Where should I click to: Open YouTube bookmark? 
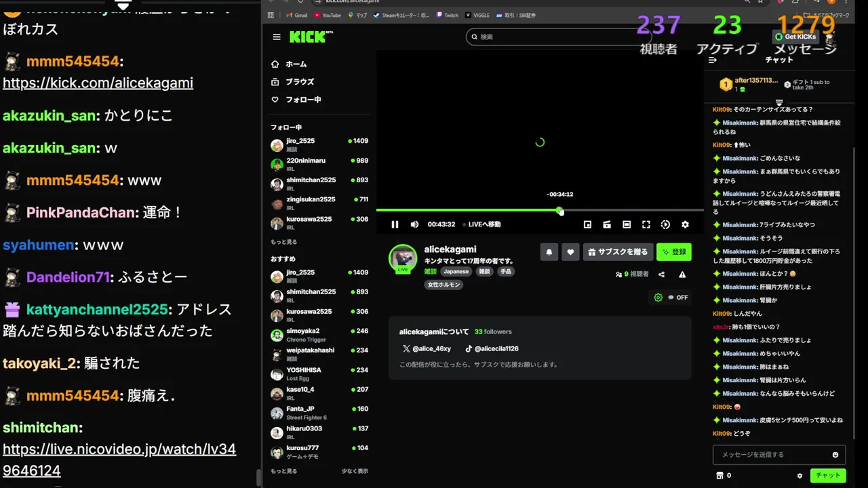tap(328, 15)
